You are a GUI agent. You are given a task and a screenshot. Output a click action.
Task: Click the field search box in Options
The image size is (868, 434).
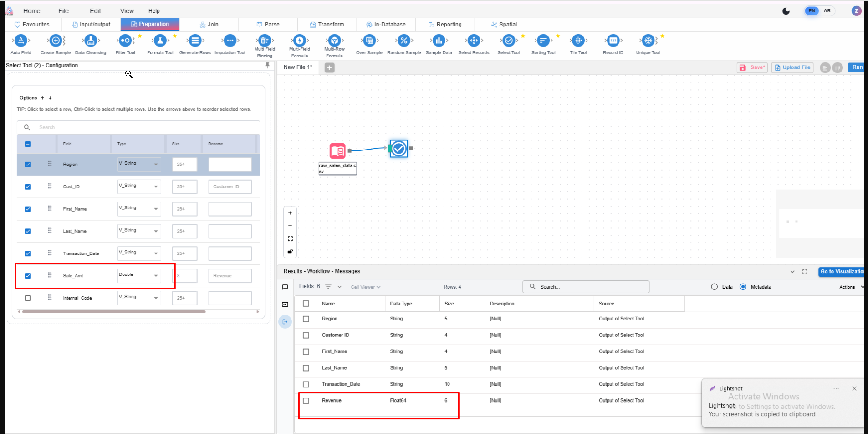146,128
